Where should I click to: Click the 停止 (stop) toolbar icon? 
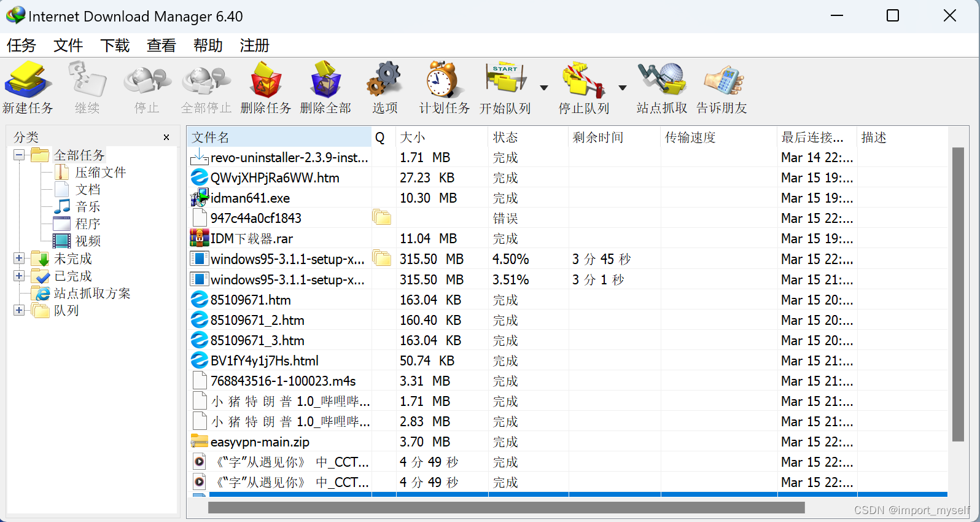[x=147, y=80]
